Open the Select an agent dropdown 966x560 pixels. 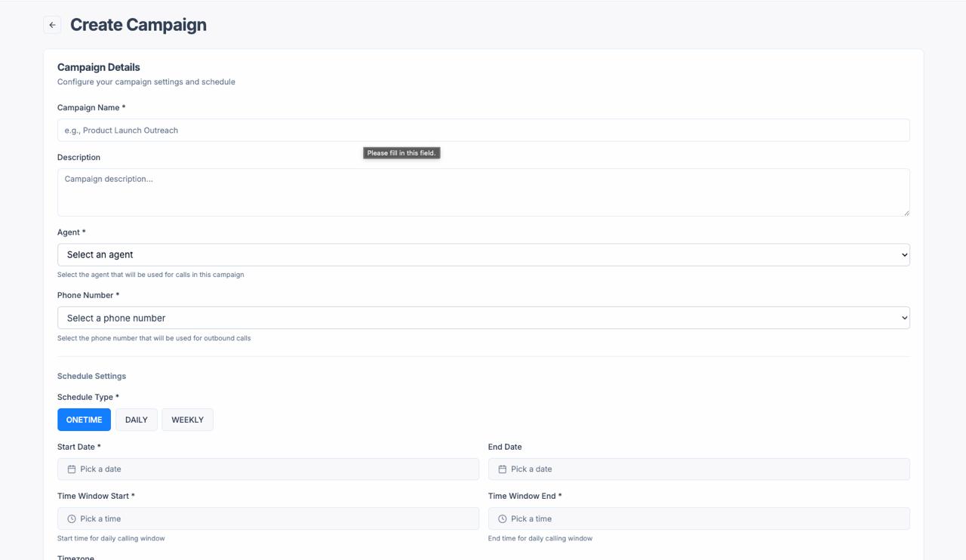pyautogui.click(x=483, y=254)
